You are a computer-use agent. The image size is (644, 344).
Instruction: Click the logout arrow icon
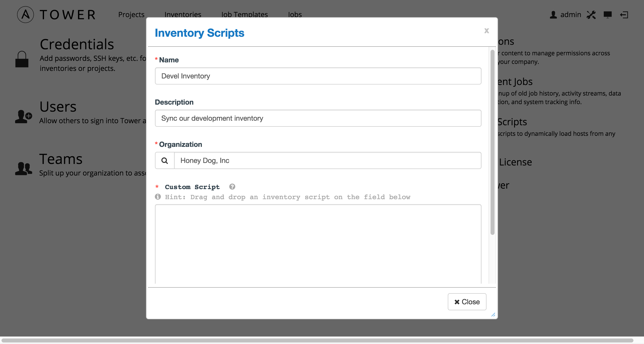(624, 15)
